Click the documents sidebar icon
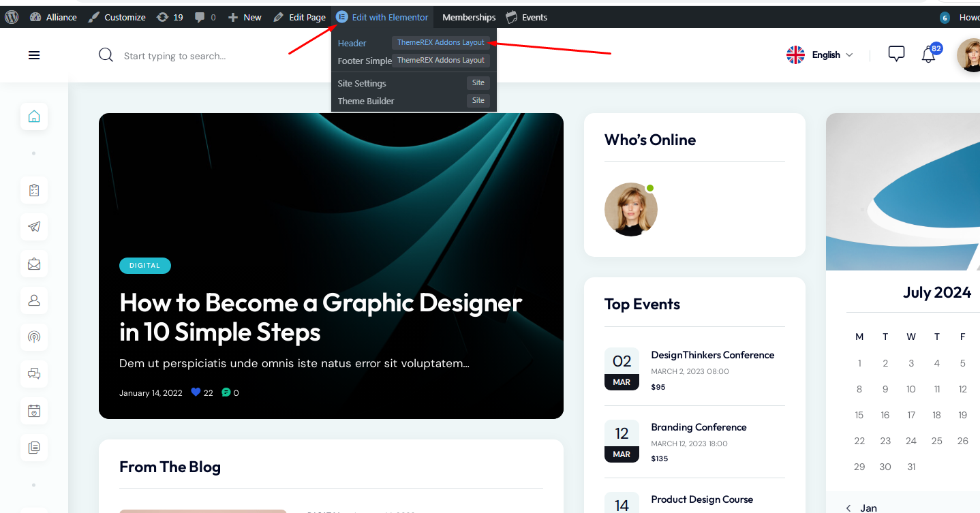Image resolution: width=980 pixels, height=513 pixels. click(x=34, y=448)
